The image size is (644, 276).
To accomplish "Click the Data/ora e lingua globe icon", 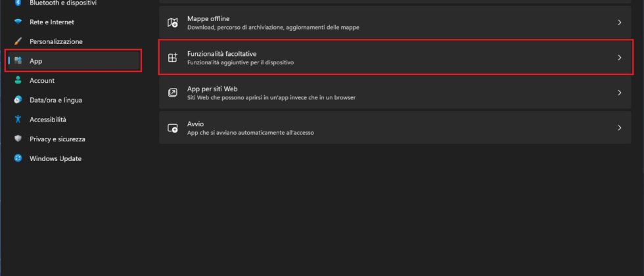I will (18, 100).
